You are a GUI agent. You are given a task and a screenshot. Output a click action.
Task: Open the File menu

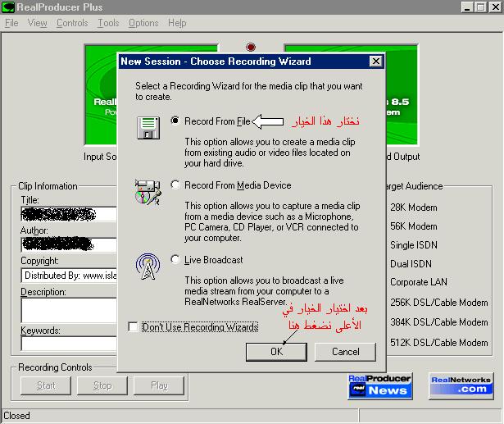(x=11, y=23)
